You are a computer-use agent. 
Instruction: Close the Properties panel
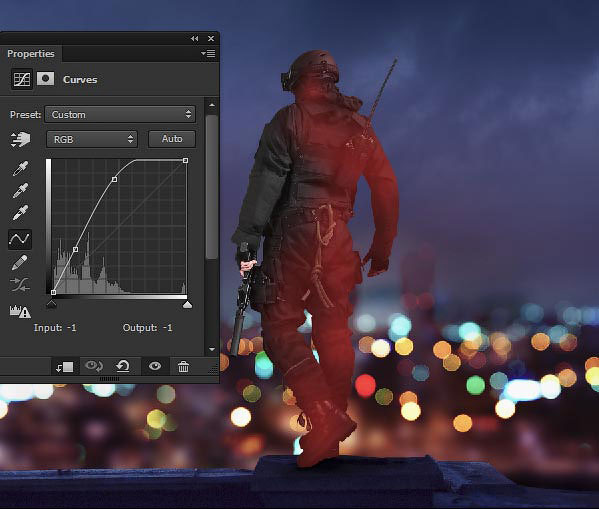tap(211, 39)
